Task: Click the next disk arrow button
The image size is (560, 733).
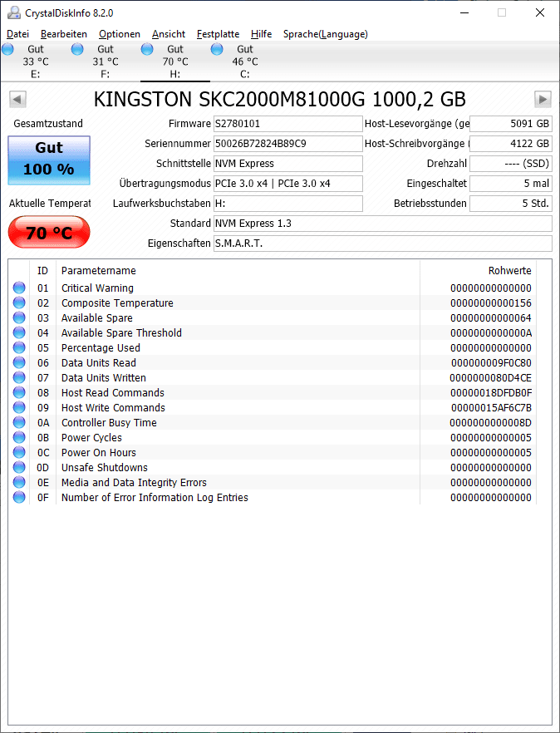Action: (543, 99)
